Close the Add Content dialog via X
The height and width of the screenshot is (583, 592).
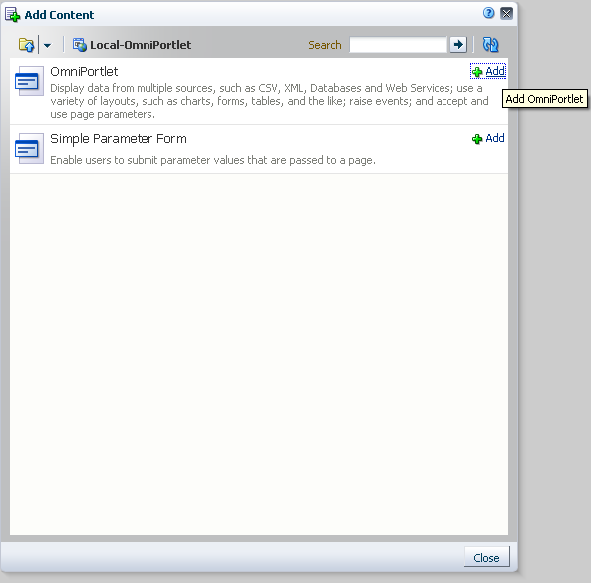pyautogui.click(x=506, y=14)
